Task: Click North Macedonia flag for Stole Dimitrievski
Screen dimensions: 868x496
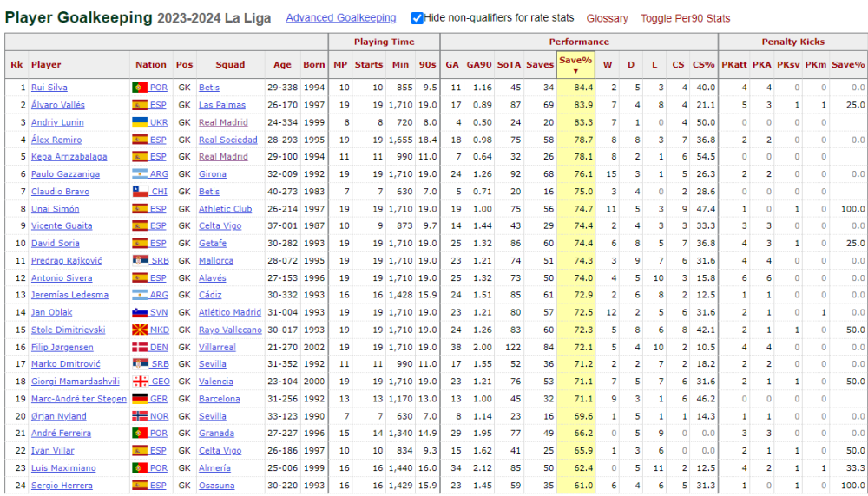Action: pos(140,330)
